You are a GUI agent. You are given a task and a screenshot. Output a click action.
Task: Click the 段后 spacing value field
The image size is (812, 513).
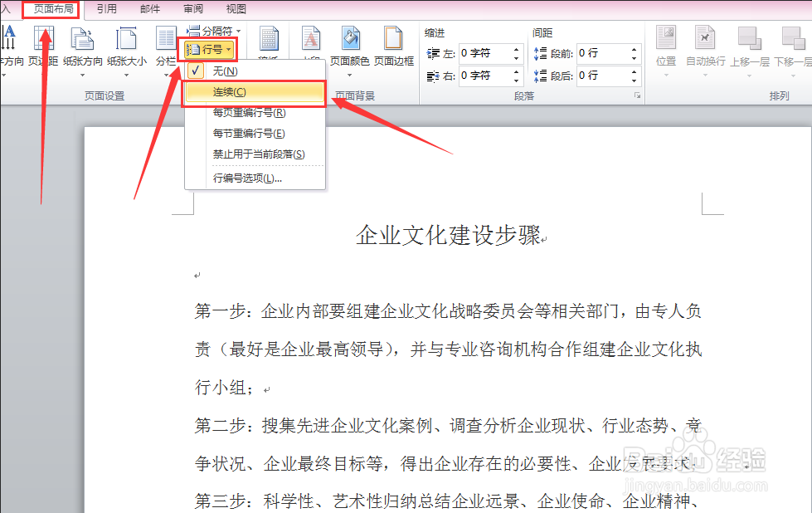602,76
